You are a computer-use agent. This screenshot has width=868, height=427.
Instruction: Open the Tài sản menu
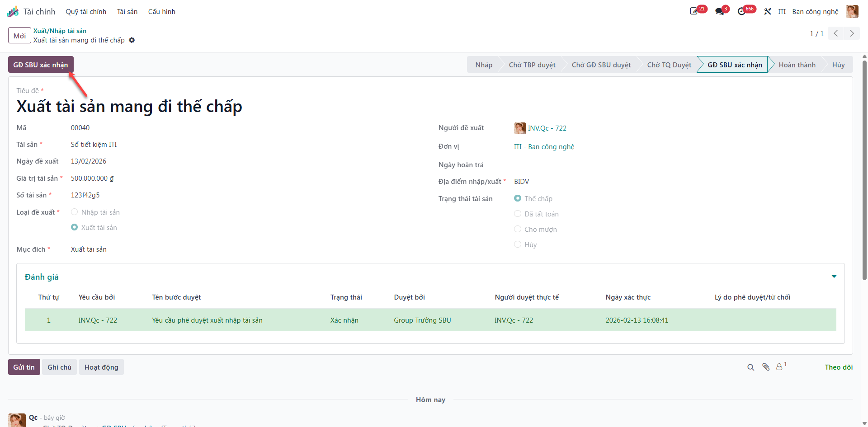[127, 12]
